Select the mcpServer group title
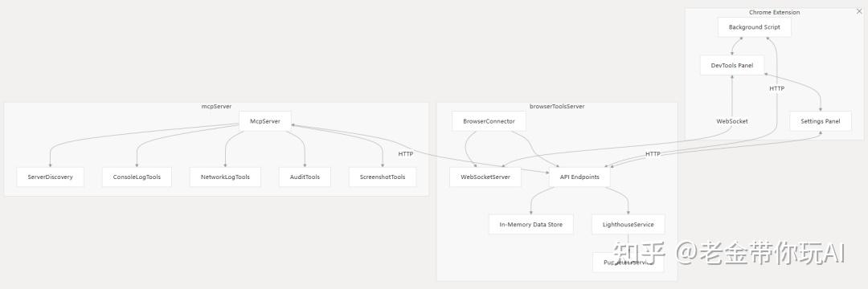Screen dimensions: 868x289 click(216, 106)
